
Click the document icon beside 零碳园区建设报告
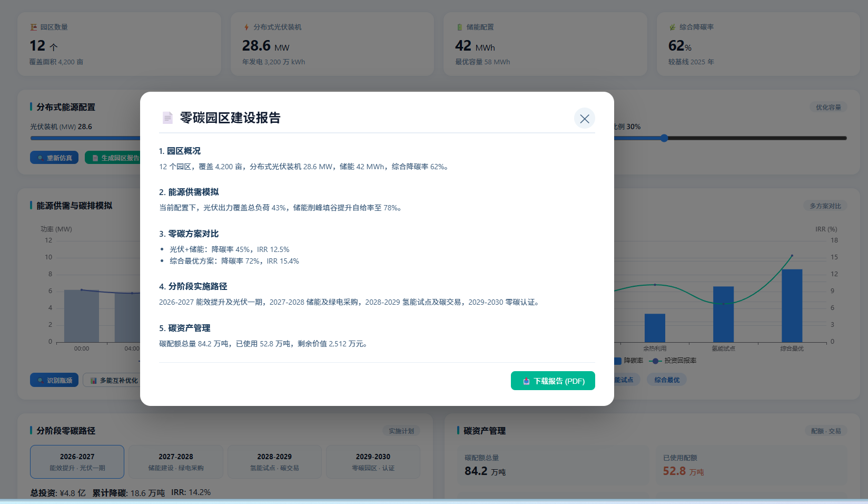167,118
